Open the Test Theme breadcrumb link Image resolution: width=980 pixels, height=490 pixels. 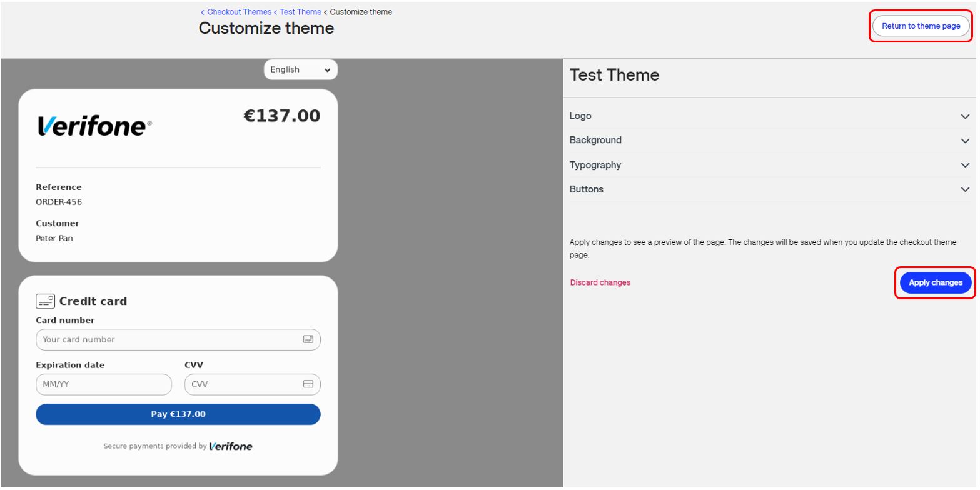click(301, 11)
